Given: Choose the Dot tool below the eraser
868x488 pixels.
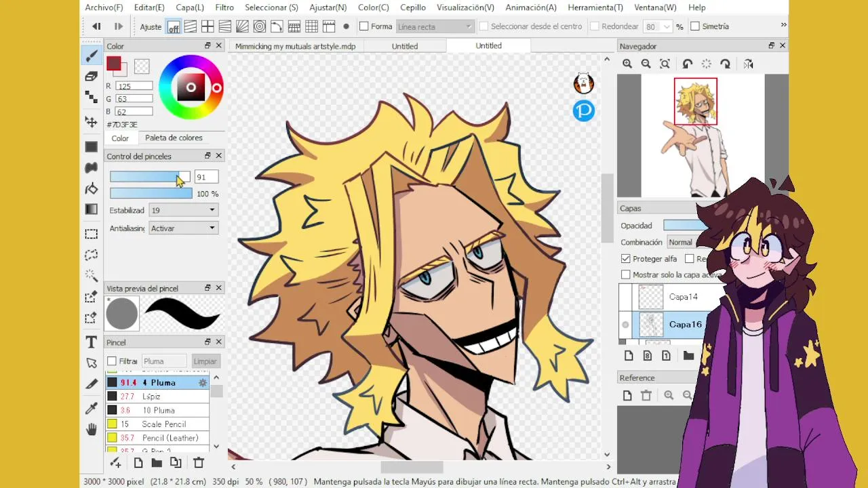Looking at the screenshot, I should tap(91, 98).
